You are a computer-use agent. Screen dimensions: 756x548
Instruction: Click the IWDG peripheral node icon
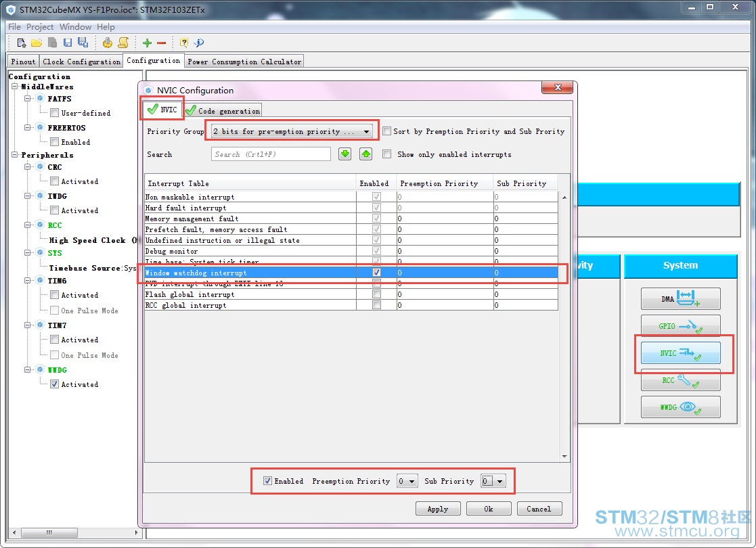(41, 196)
